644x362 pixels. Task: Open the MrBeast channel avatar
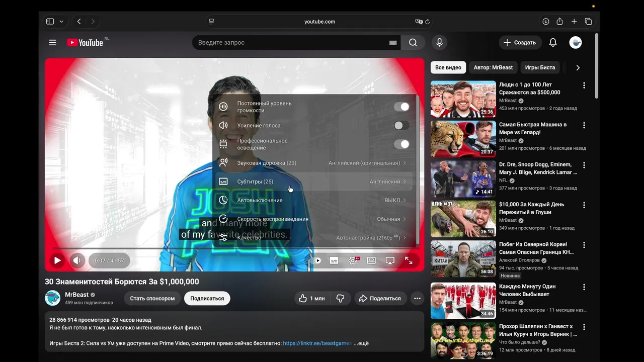pos(52,298)
